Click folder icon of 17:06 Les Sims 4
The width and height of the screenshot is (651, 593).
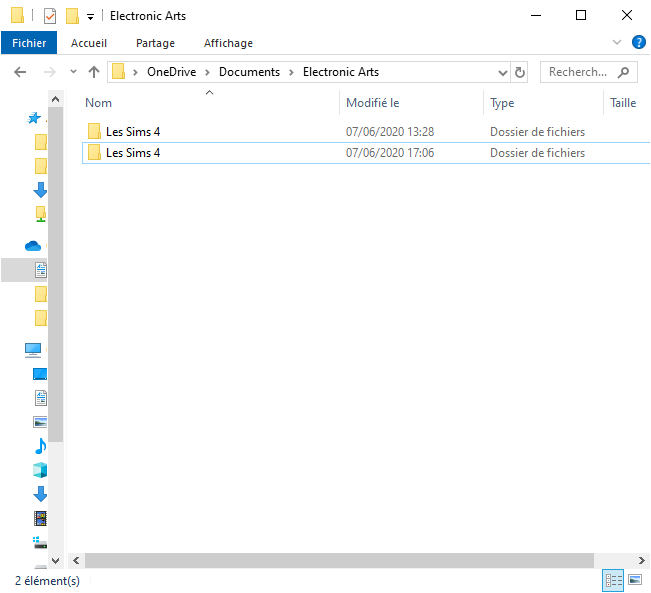click(x=94, y=152)
